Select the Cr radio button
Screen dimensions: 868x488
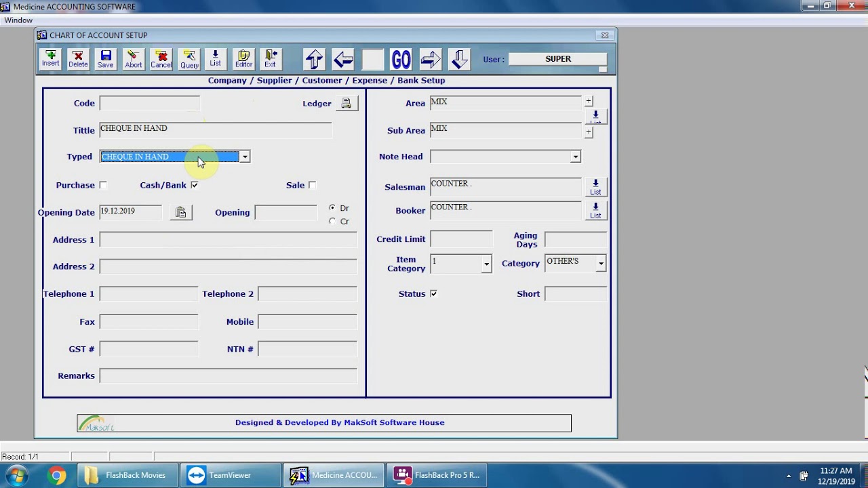(x=332, y=221)
